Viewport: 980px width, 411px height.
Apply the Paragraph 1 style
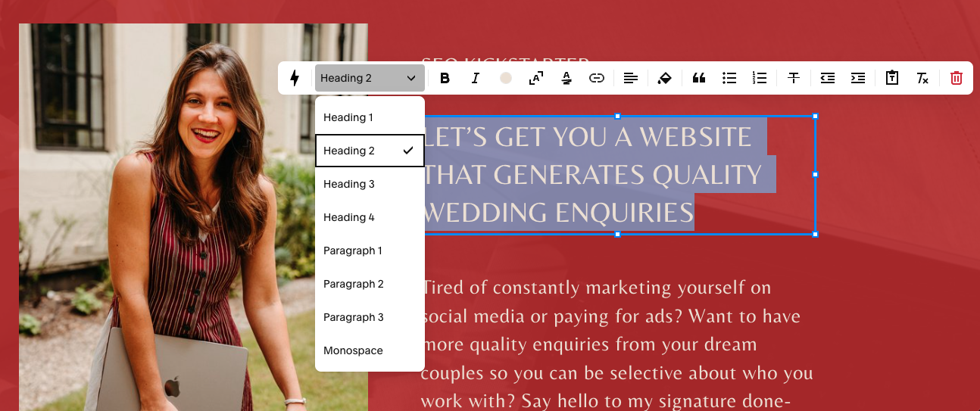[370, 251]
